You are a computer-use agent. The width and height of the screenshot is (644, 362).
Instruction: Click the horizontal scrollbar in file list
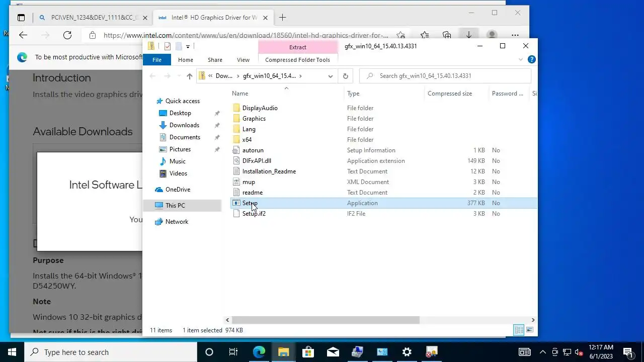tap(326, 320)
